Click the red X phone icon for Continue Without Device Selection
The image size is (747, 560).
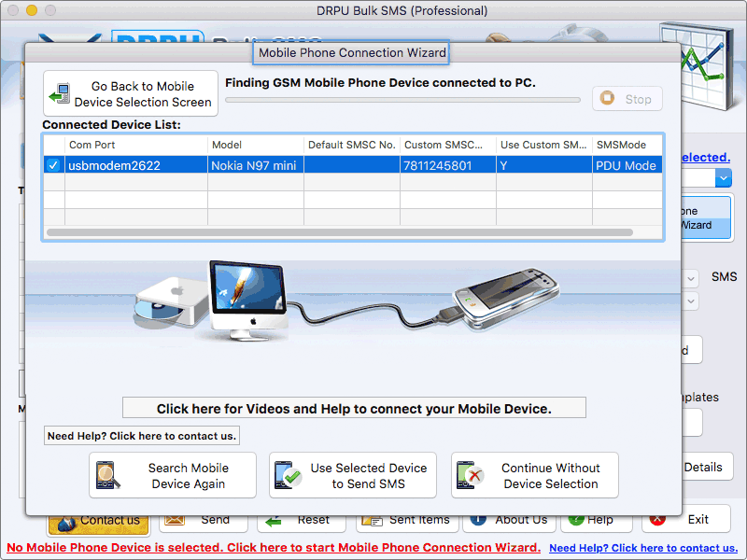pos(470,475)
